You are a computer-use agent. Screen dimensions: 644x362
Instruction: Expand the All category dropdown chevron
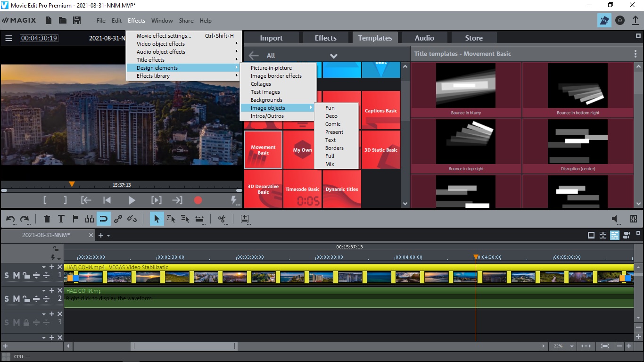pos(334,56)
